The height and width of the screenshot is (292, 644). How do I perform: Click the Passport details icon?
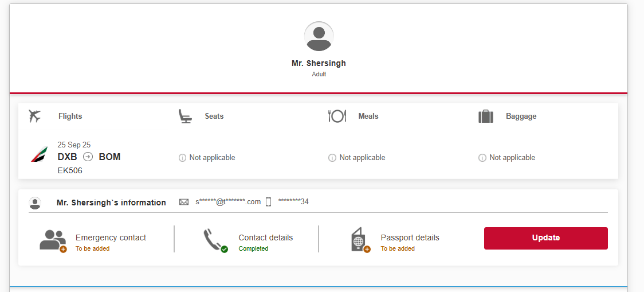(x=360, y=240)
